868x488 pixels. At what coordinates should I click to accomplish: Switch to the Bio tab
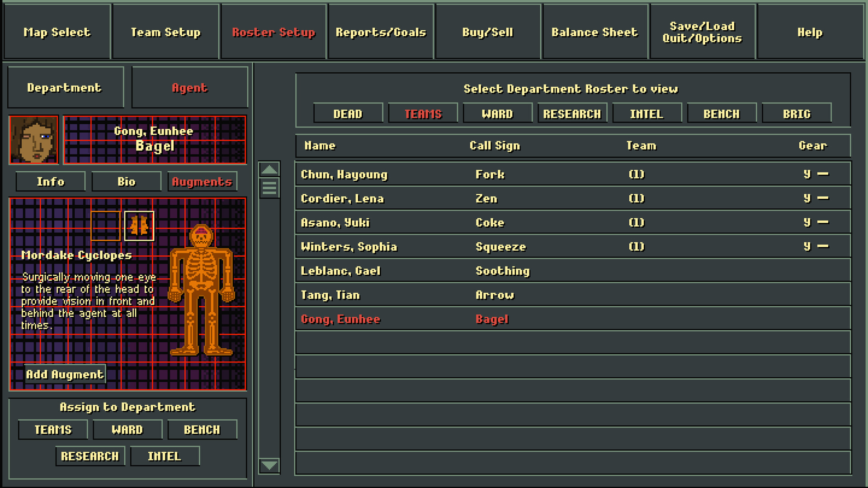click(126, 181)
